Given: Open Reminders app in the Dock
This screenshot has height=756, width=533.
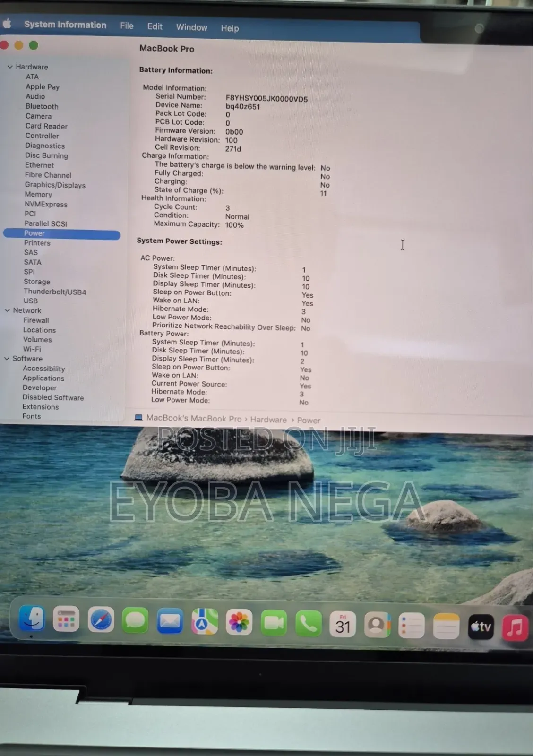Looking at the screenshot, I should click(x=412, y=627).
